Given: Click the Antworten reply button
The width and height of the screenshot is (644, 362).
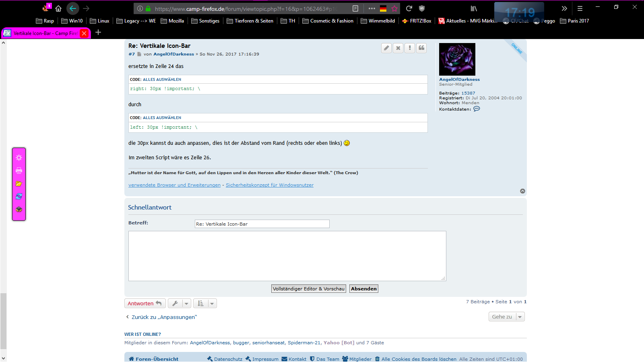Looking at the screenshot, I should pyautogui.click(x=145, y=303).
